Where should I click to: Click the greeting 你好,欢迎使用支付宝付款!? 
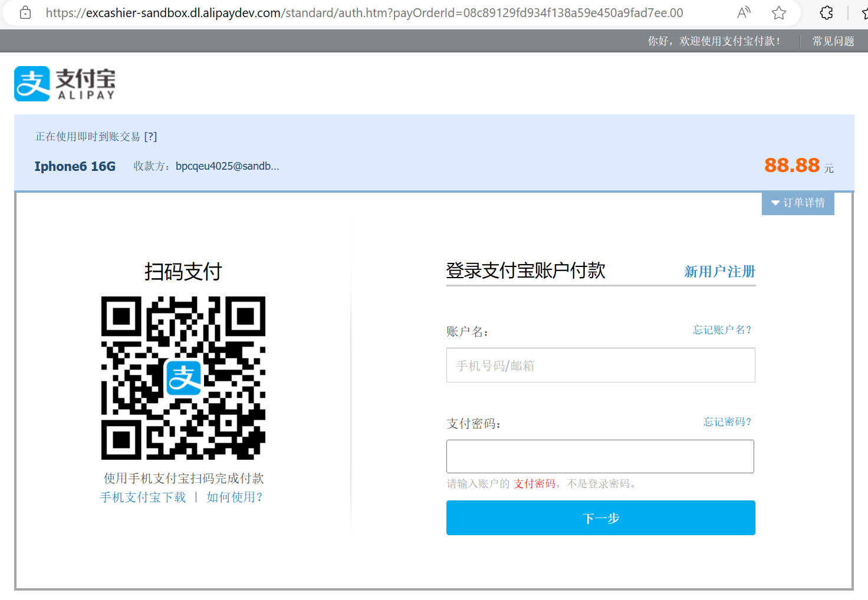(714, 41)
